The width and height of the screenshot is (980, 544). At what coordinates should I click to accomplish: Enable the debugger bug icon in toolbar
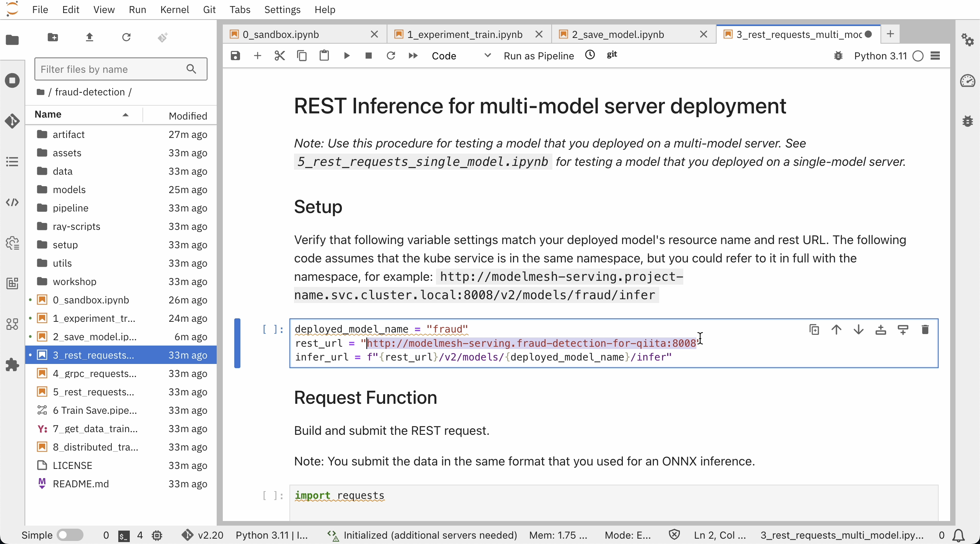[838, 56]
